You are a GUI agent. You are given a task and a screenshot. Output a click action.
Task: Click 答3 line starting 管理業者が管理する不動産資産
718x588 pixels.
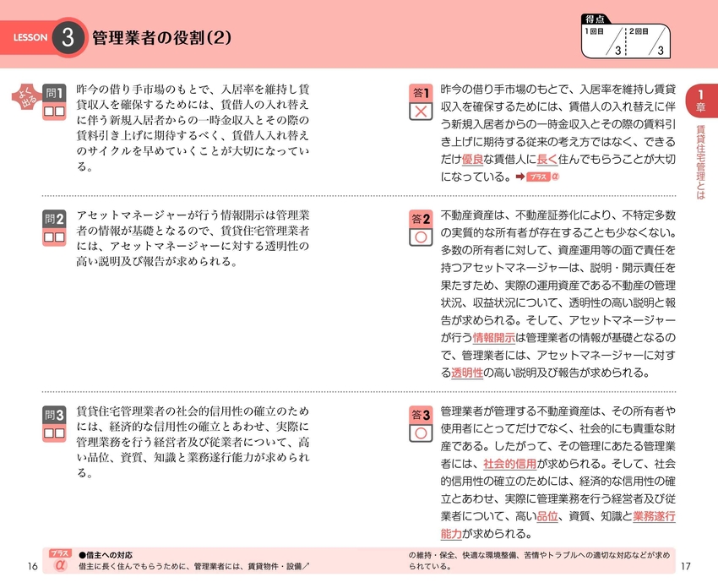[x=558, y=411]
